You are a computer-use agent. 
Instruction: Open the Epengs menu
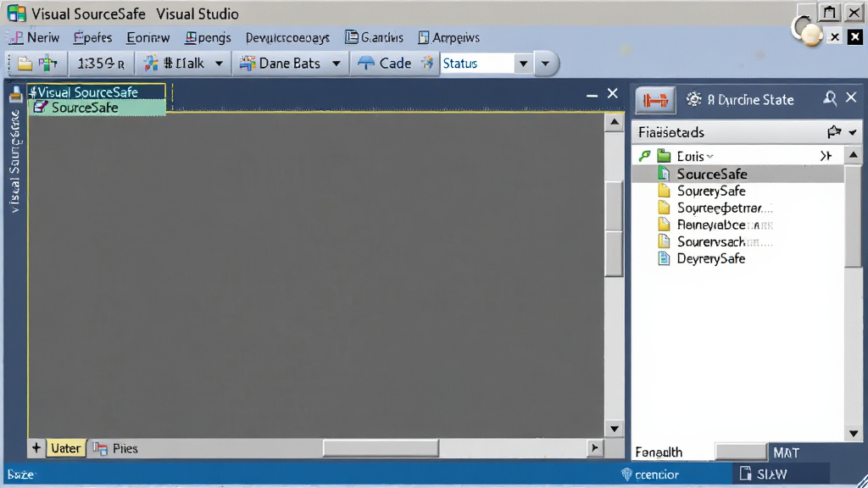tap(208, 37)
